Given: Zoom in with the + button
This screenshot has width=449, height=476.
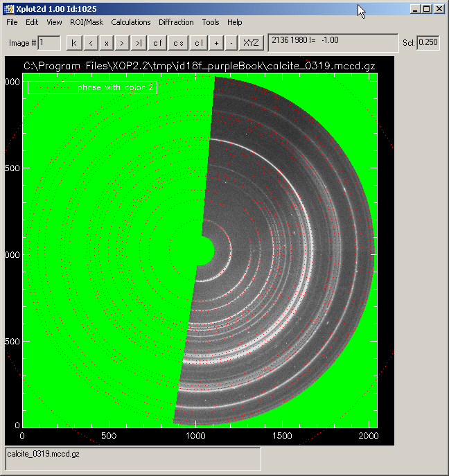Looking at the screenshot, I should coord(216,43).
